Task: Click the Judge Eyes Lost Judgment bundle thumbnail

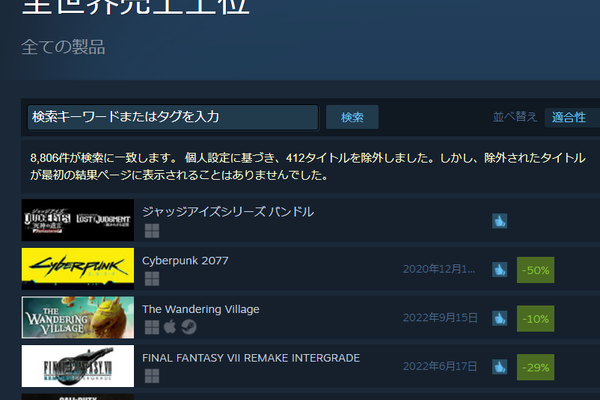Action: click(x=78, y=220)
